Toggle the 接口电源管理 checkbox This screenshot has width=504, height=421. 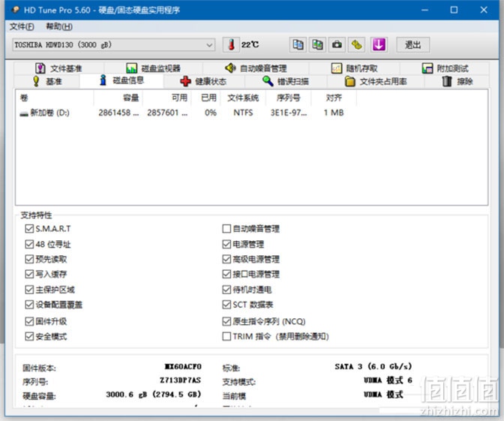[226, 274]
